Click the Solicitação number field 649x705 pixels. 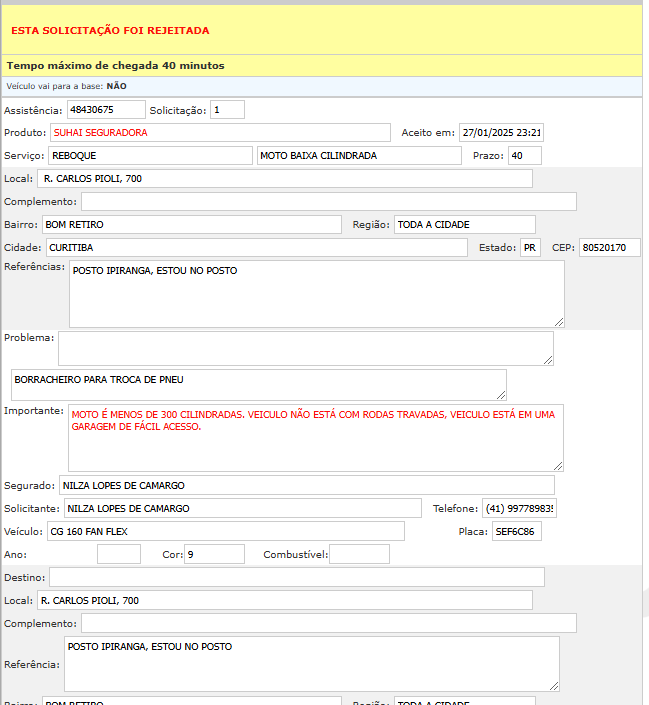[x=227, y=109]
